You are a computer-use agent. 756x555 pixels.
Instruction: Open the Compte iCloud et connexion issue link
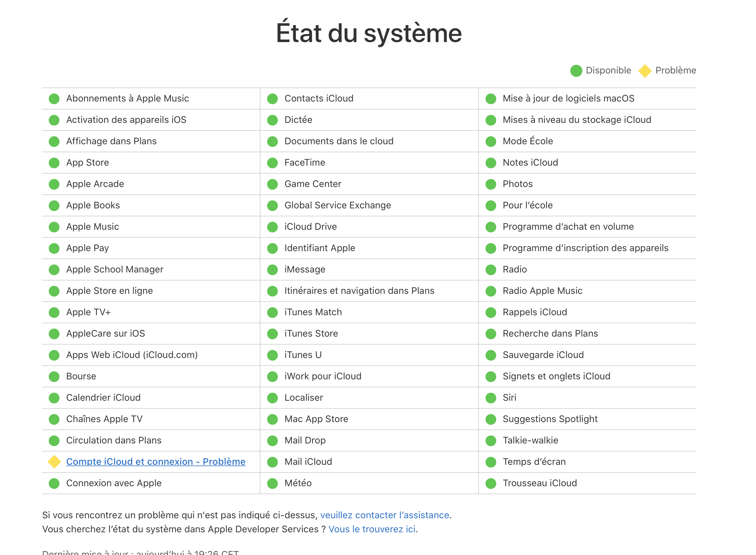click(x=156, y=461)
